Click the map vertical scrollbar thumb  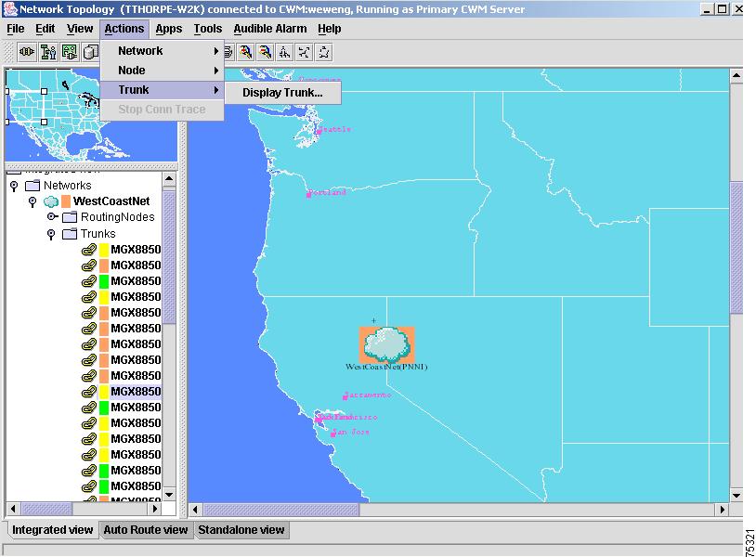click(x=736, y=248)
